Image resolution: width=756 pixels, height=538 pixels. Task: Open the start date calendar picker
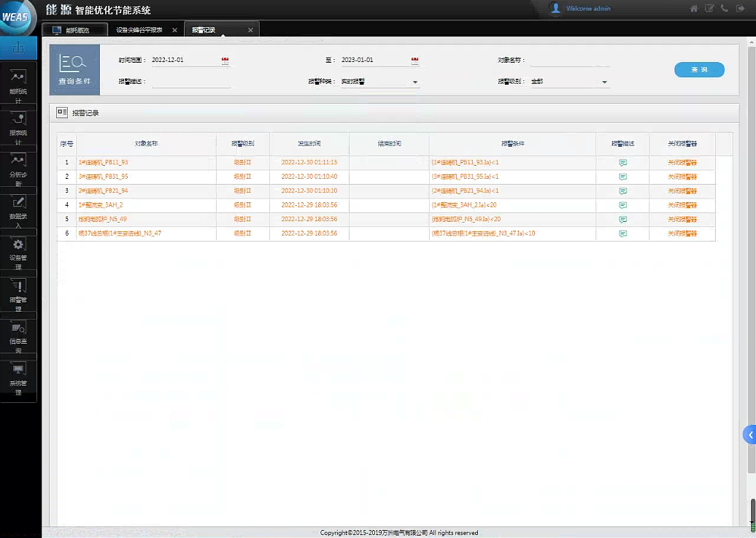click(225, 61)
